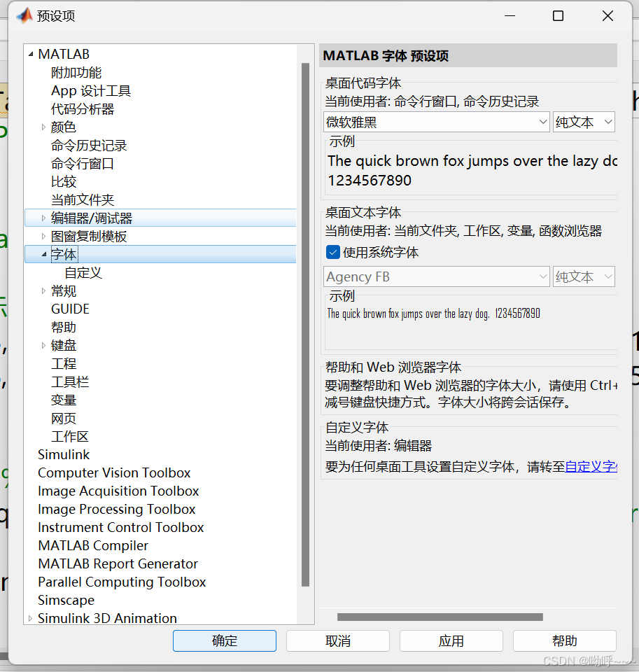
Task: Close the 预设项 dialog
Action: [x=608, y=16]
